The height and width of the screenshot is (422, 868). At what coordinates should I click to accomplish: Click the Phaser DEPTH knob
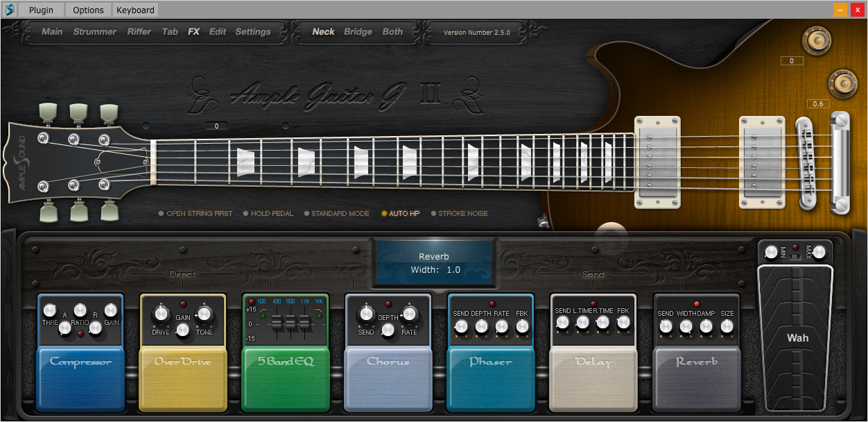click(481, 326)
